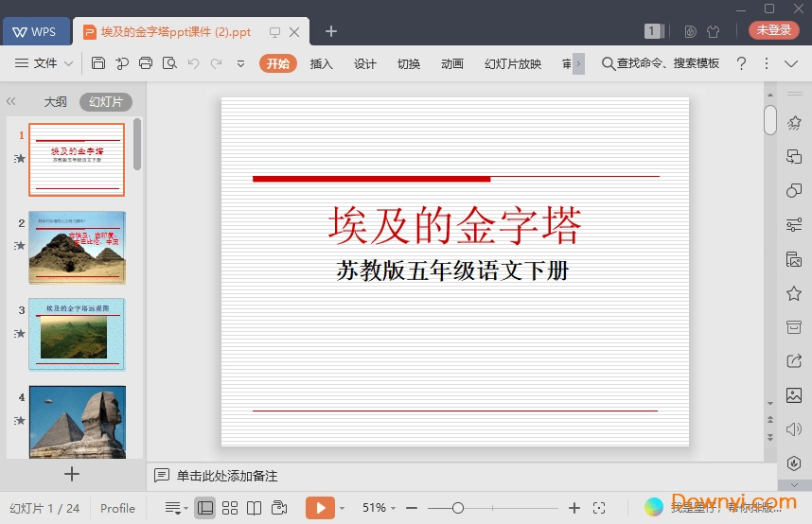Select slide 1 thumbnail
The height and width of the screenshot is (524, 812).
77,160
